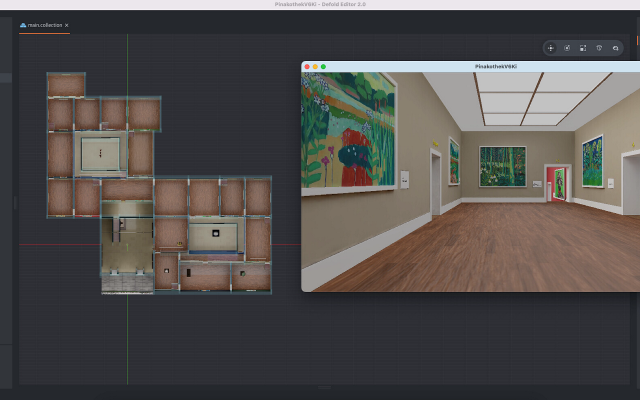Select the room containing the green object
The width and height of the screenshot is (640, 400).
tap(251, 276)
